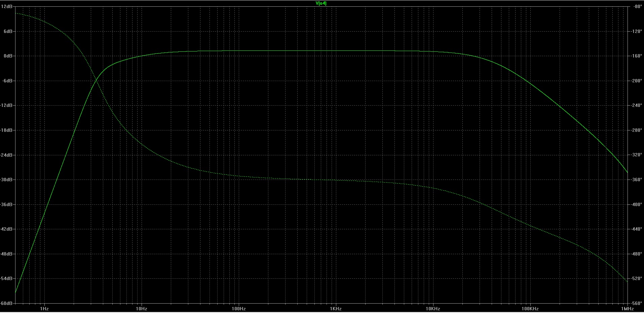
Task: Click the 10KHz frequency axis label
Action: 433,309
